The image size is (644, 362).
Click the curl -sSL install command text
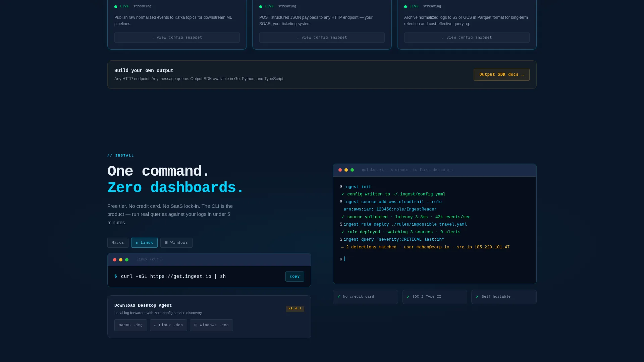point(173,277)
